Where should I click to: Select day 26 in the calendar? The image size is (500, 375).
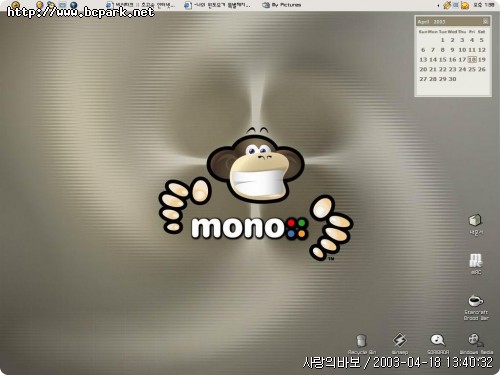click(x=482, y=69)
